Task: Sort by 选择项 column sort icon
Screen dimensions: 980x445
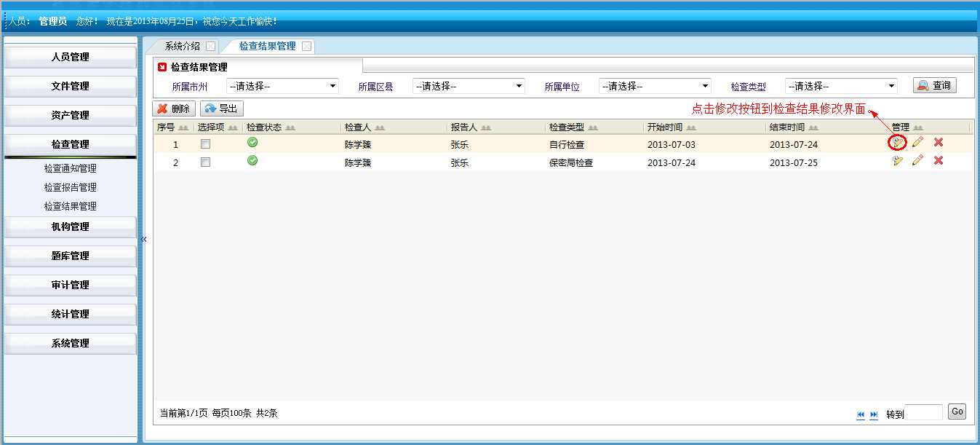Action: pyautogui.click(x=233, y=127)
